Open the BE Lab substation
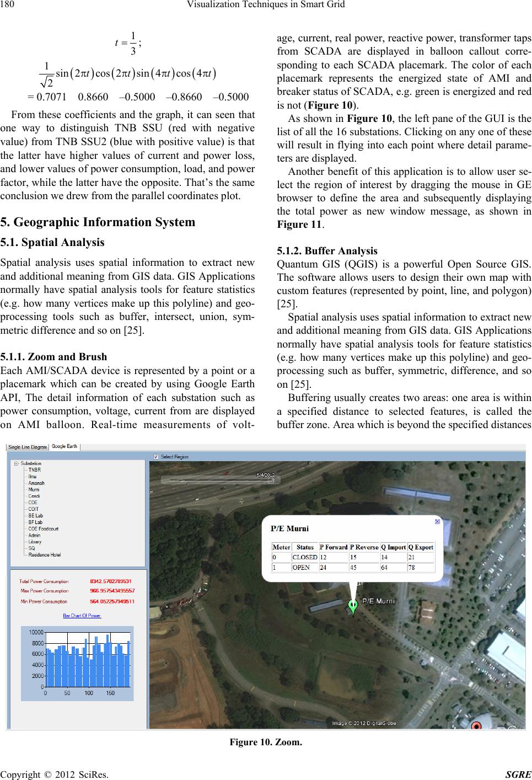This screenshot has width=532, height=780. tap(35, 515)
